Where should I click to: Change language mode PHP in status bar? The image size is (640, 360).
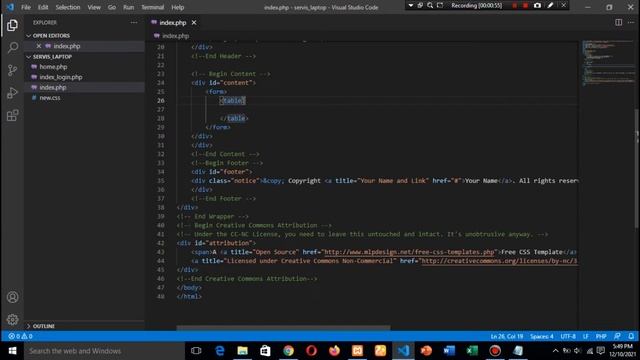601,336
